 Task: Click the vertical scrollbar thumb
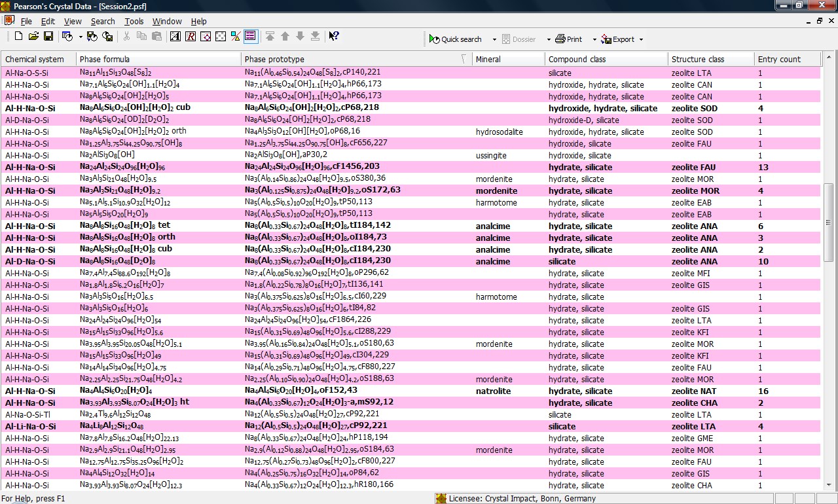coord(828,223)
